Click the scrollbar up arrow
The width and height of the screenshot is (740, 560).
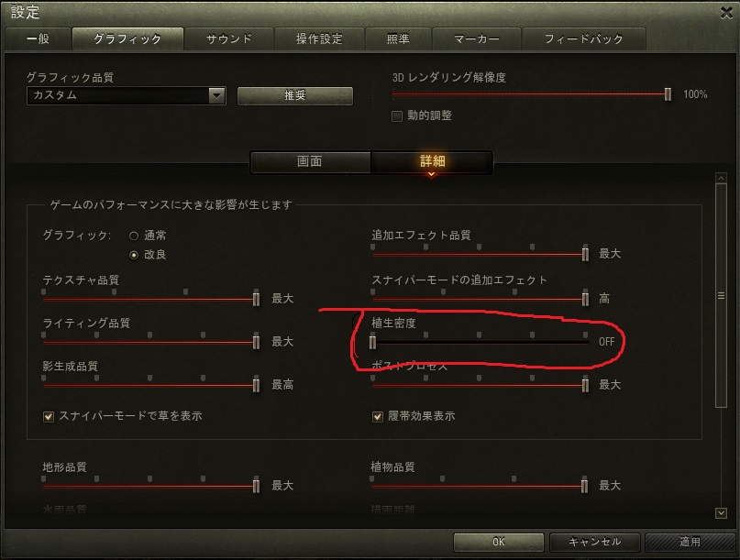tap(721, 178)
